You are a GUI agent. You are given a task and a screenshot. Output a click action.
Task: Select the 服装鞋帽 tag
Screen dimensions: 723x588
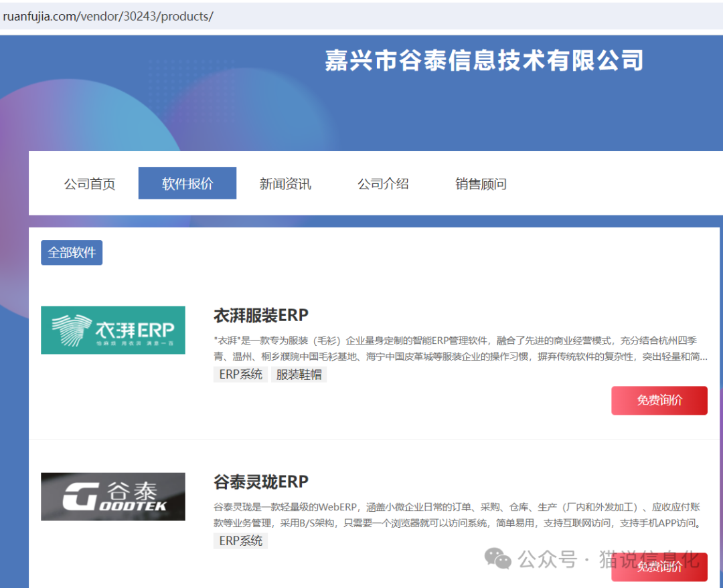click(x=299, y=374)
